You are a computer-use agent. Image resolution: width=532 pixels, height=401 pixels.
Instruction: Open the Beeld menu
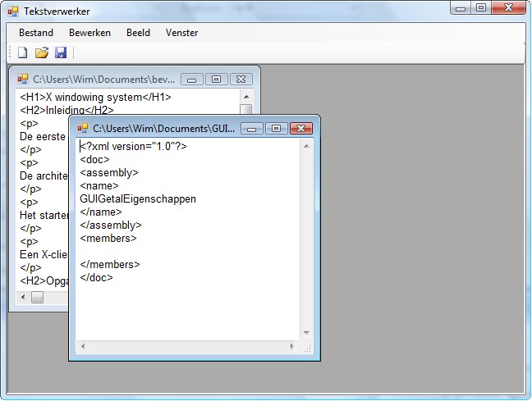[138, 33]
